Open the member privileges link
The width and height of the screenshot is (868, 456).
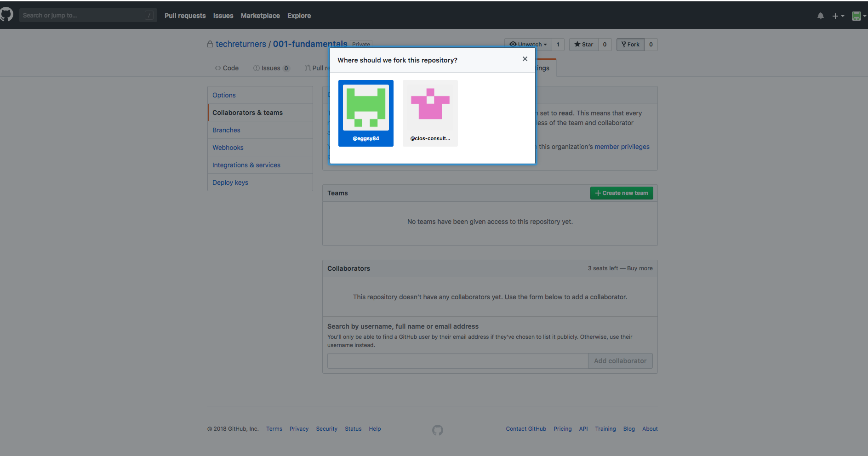(622, 147)
